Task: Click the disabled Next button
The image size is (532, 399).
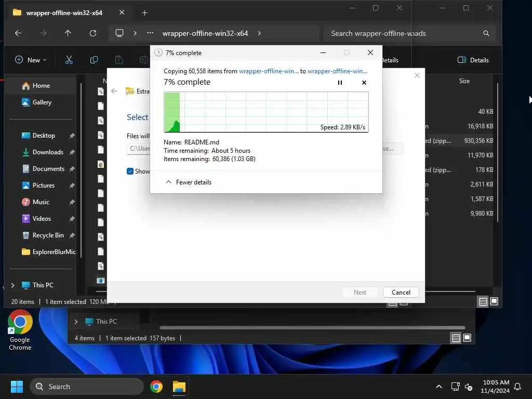Action: tap(360, 292)
